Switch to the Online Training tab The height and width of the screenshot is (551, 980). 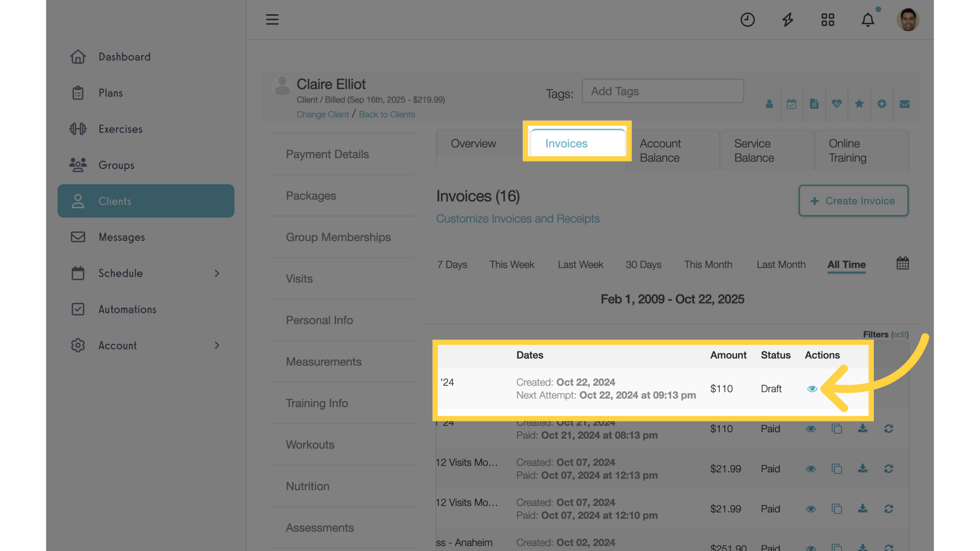click(862, 151)
